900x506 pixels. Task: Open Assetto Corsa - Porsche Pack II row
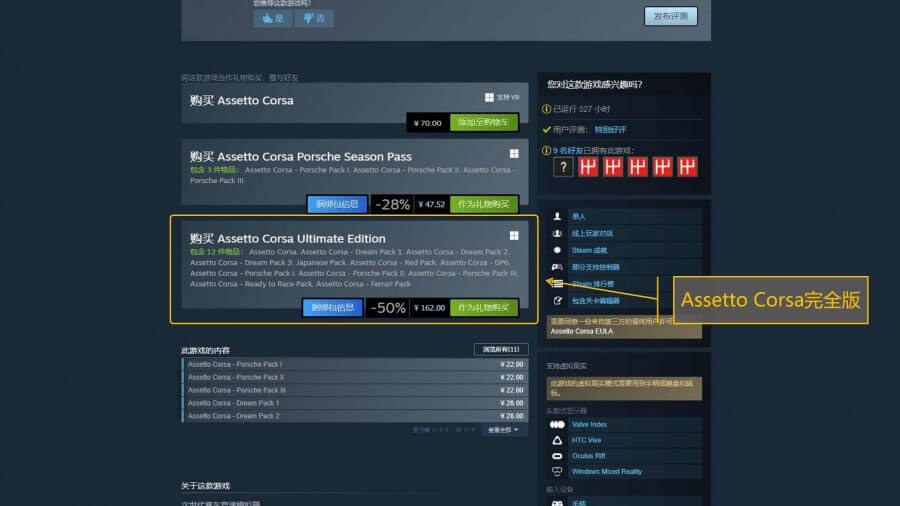tap(355, 377)
